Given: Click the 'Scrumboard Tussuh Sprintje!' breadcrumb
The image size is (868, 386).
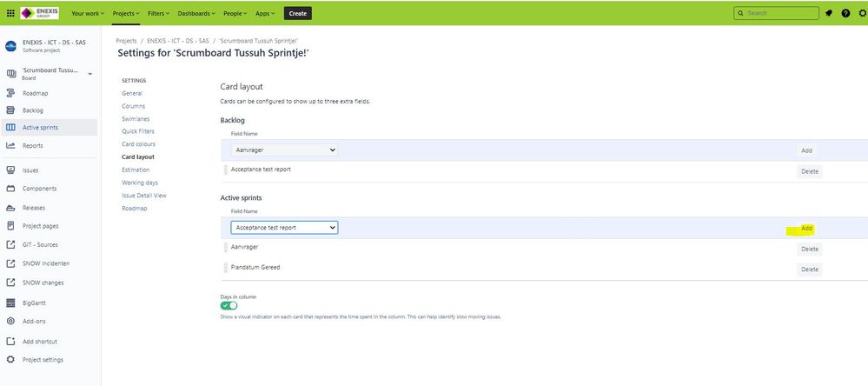Looking at the screenshot, I should point(259,41).
